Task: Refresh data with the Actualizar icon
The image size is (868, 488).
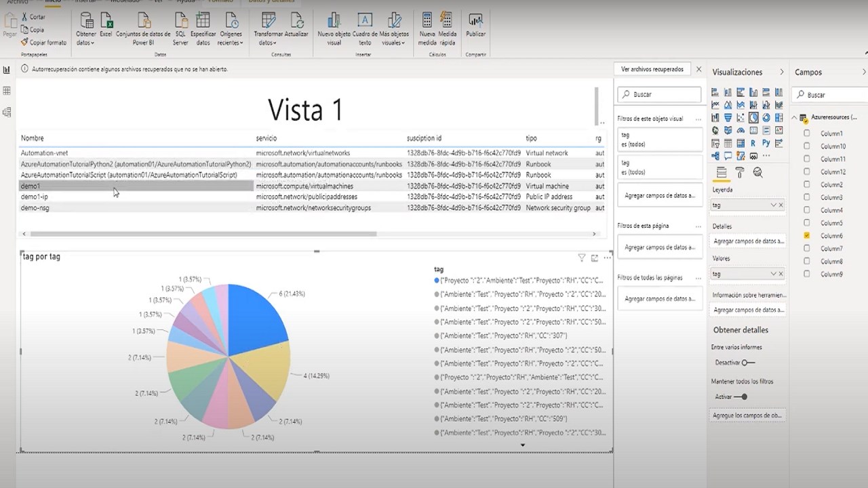Action: point(296,20)
